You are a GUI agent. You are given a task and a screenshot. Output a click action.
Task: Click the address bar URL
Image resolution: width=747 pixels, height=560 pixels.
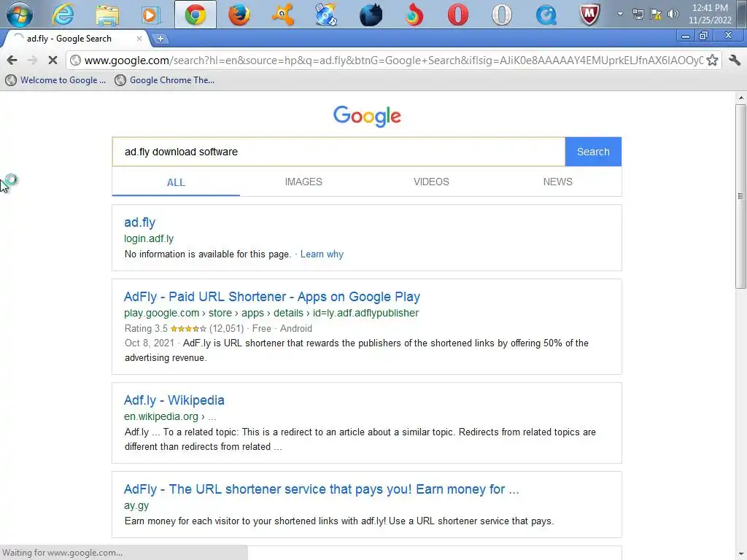coord(393,60)
